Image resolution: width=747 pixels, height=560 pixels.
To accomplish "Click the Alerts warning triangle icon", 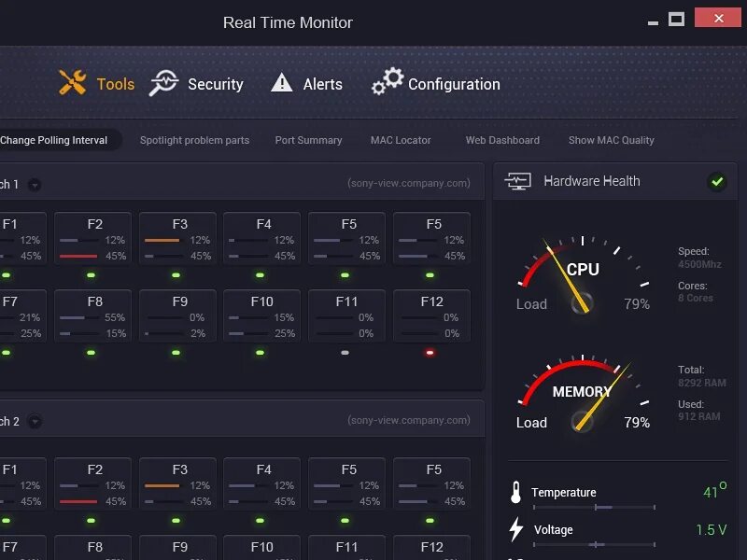I will [282, 82].
